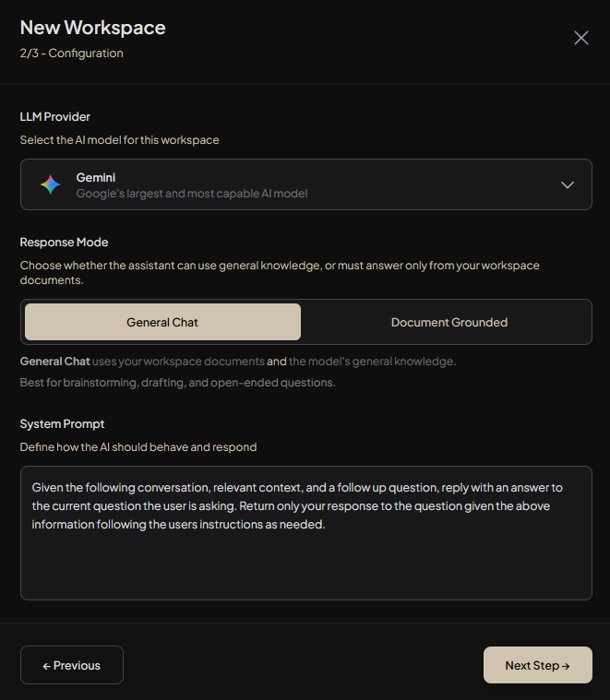Select the General Chat response mode
This screenshot has width=610, height=700.
coord(162,322)
